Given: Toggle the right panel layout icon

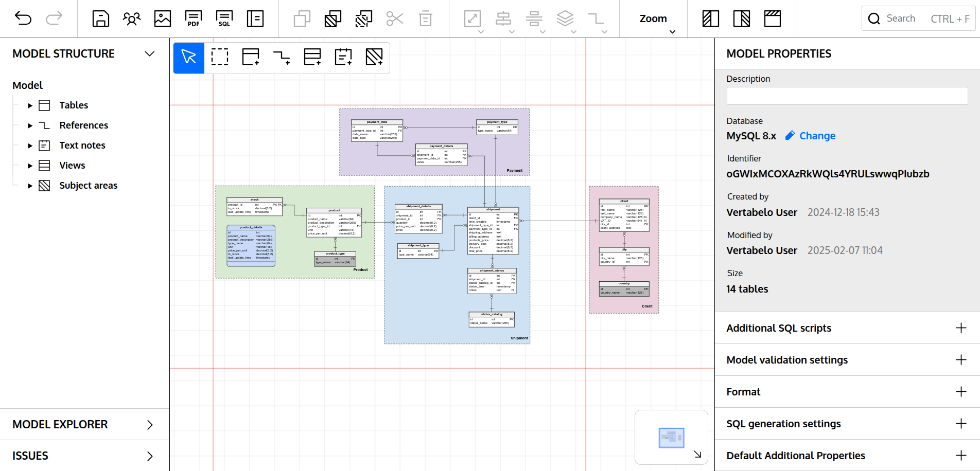Looking at the screenshot, I should [x=741, y=19].
